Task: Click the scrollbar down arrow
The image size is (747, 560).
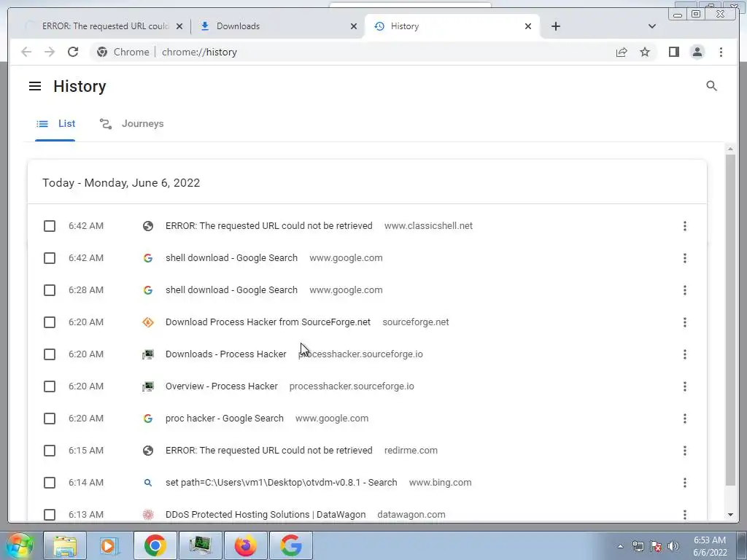Action: point(730,515)
